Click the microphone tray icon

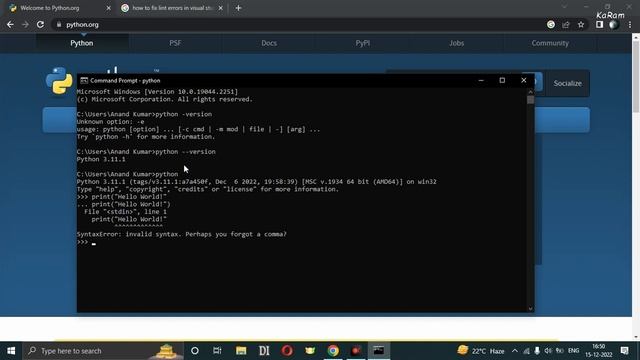coord(537,351)
